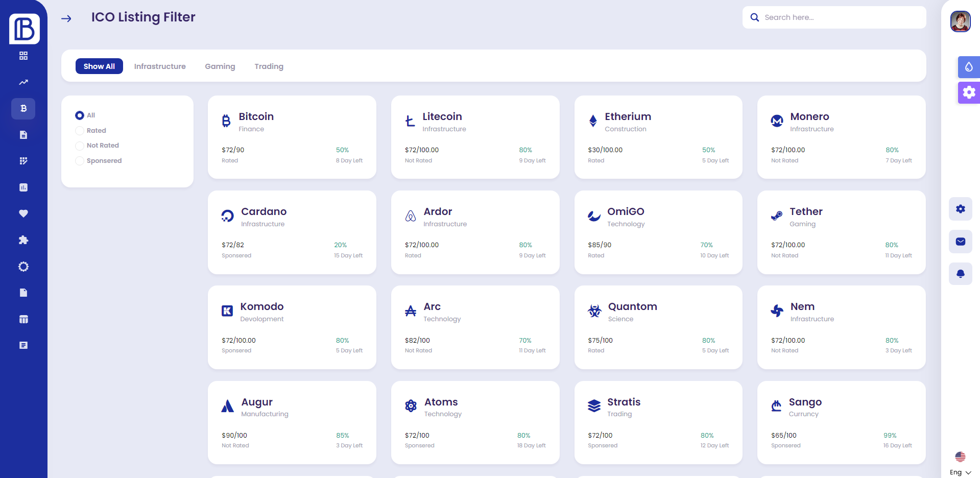Open the Tether listing title
Viewport: 980px width, 478px height.
click(806, 211)
